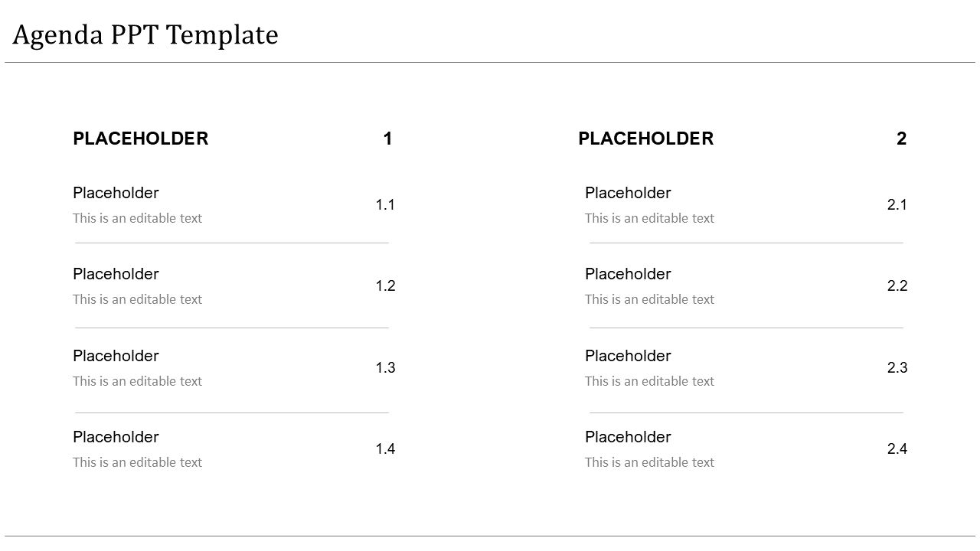Screen dimensions: 980x551
Task: Edit the gray editable text in row 1.2
Action: [x=137, y=299]
